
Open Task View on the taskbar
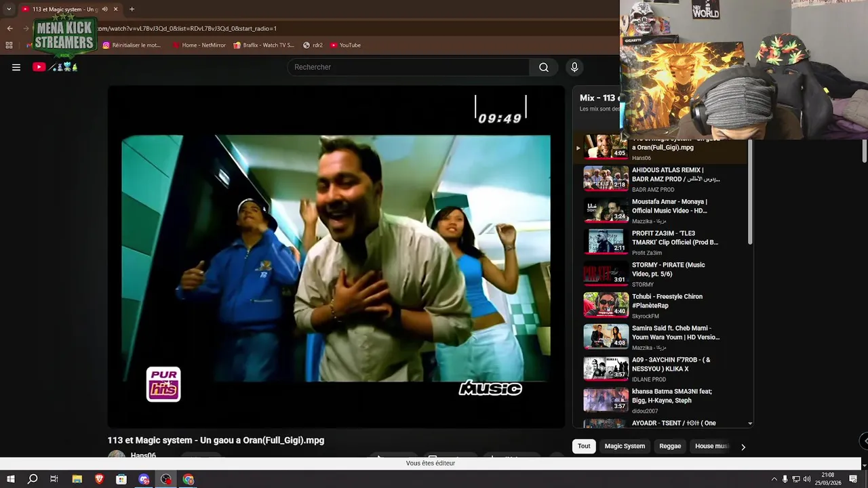click(54, 479)
